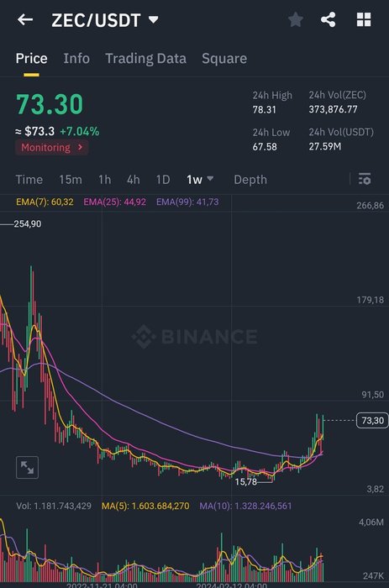Select the Time line chart option
This screenshot has height=588, width=389.
29,180
